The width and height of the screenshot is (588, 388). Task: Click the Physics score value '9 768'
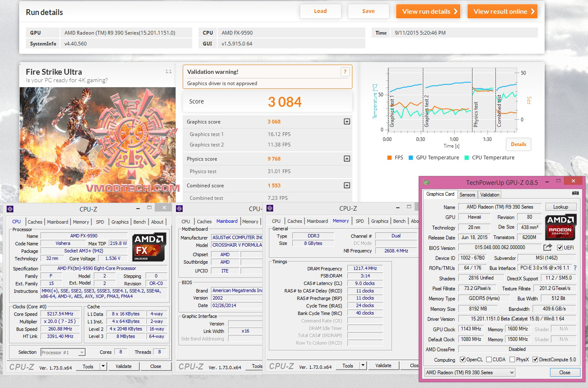pos(274,159)
